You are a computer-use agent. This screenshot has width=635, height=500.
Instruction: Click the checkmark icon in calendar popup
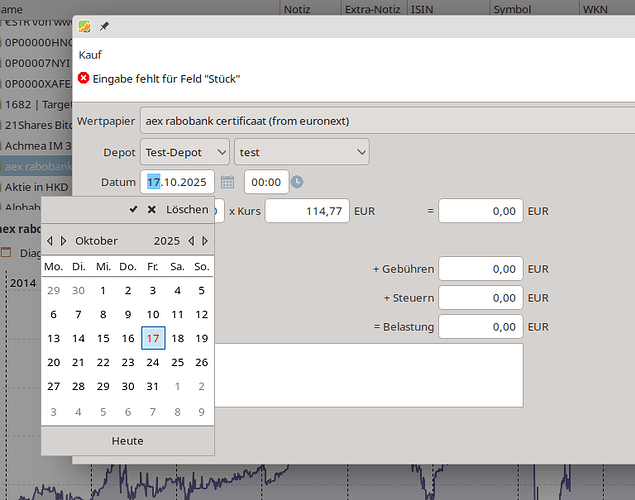tap(133, 210)
